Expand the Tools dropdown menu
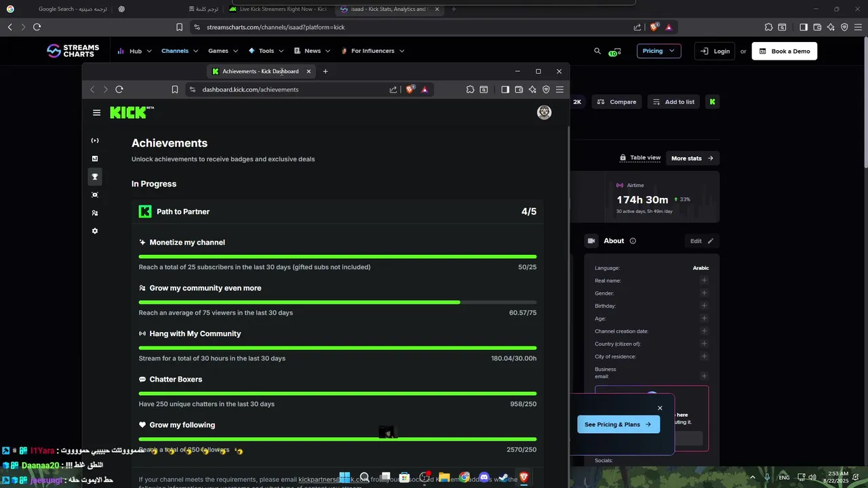The width and height of the screenshot is (868, 488). click(x=267, y=51)
